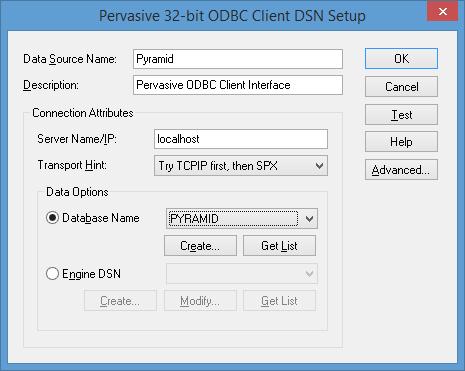This screenshot has height=371, width=465.
Task: Click the dialog title bar text
Action: pos(232,16)
